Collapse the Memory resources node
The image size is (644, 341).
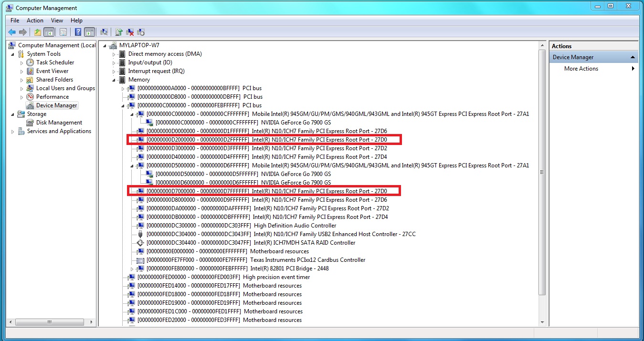click(x=114, y=80)
